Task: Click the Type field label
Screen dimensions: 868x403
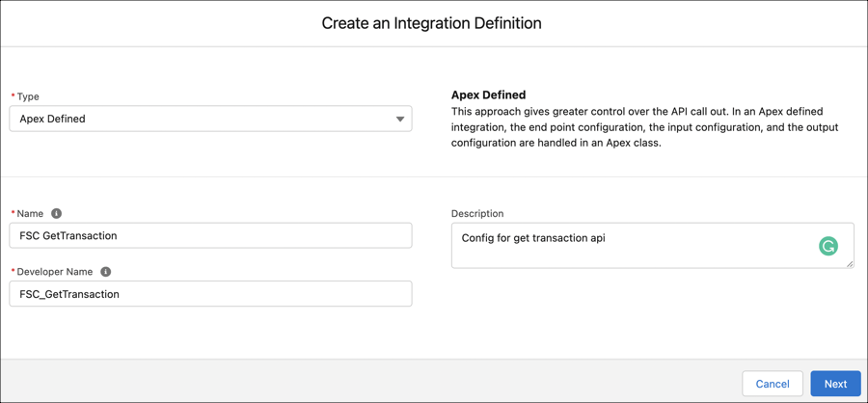Action: click(x=28, y=96)
